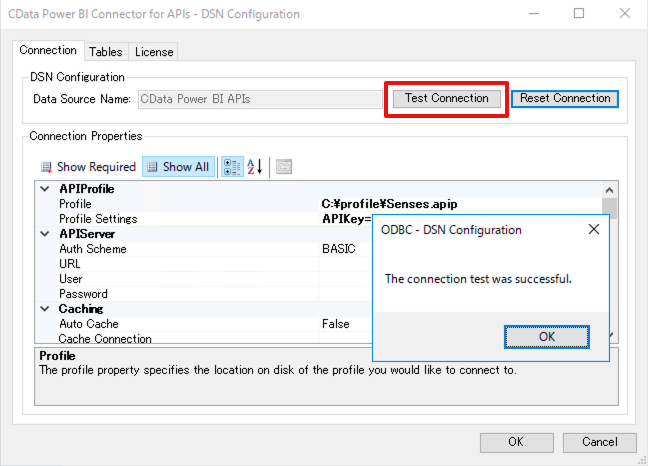Collapse the APIServer category
The width and height of the screenshot is (648, 466).
pos(44,234)
